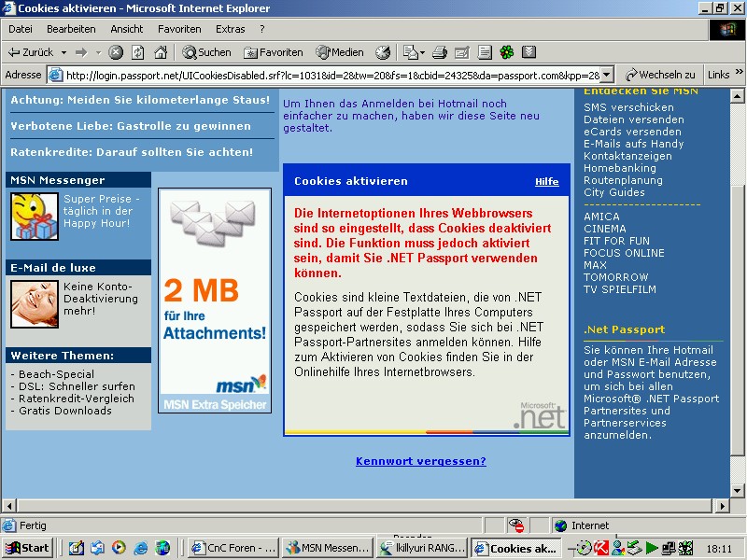
Task: Click the MSN Messenger buddy tray icon
Action: point(618,548)
